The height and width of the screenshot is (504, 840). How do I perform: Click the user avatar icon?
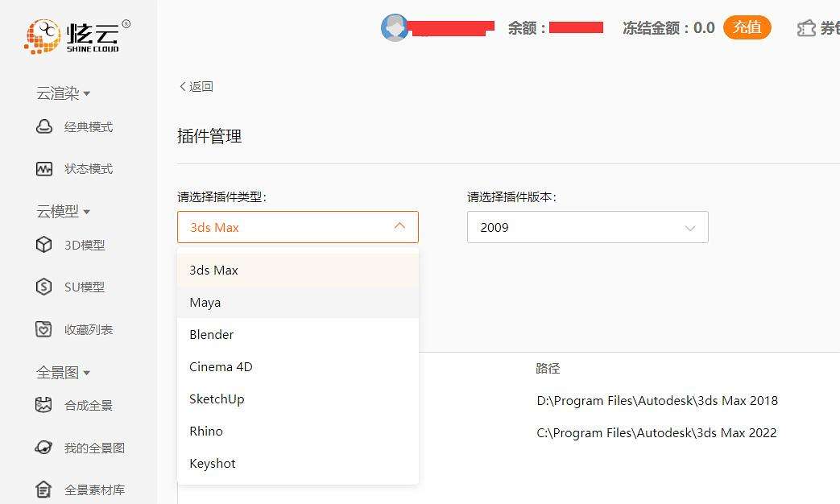click(x=395, y=28)
